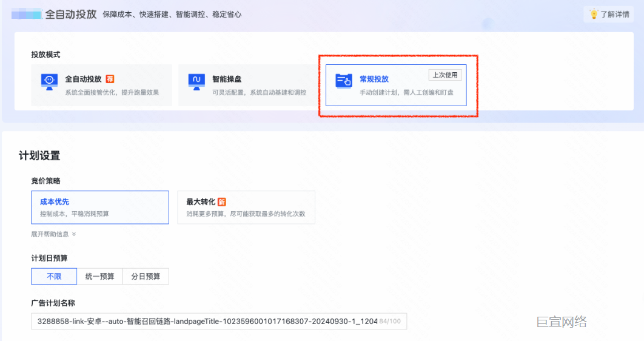Click the 常规投放 folder icon
Screen dimensions: 644x341
pyautogui.click(x=344, y=81)
